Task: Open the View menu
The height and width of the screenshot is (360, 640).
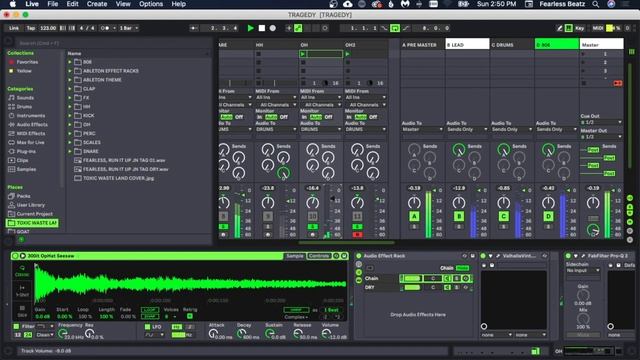Action: [x=123, y=4]
